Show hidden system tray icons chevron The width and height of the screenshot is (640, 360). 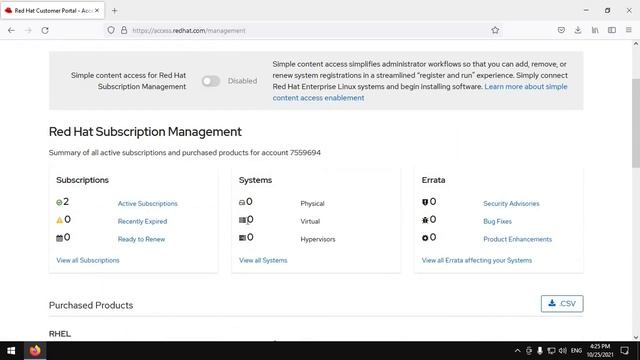tap(518, 351)
